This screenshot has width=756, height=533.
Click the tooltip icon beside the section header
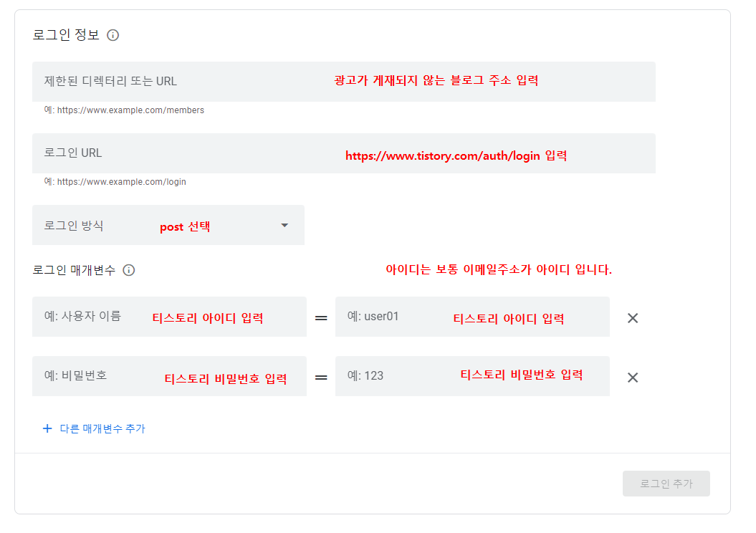click(113, 34)
